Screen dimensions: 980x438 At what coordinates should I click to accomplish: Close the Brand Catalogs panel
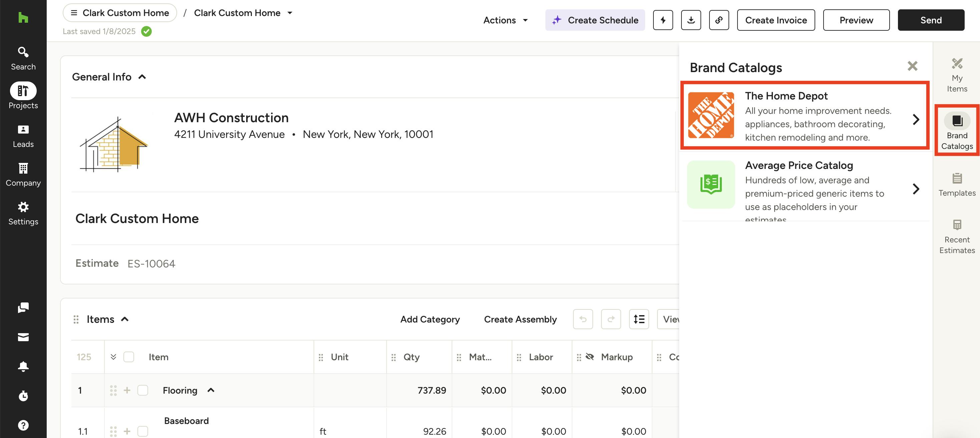[x=912, y=66]
